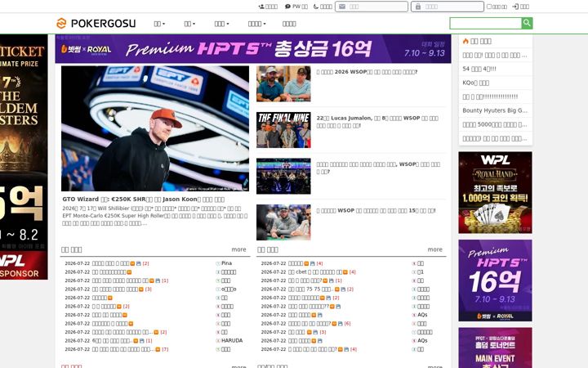Click the login arrow icon in the top bar

[515, 7]
